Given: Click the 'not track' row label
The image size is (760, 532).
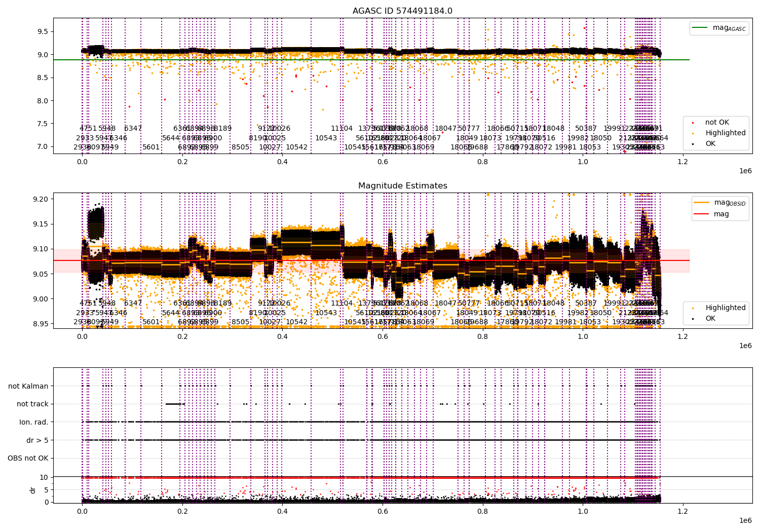Looking at the screenshot, I should (x=32, y=404).
